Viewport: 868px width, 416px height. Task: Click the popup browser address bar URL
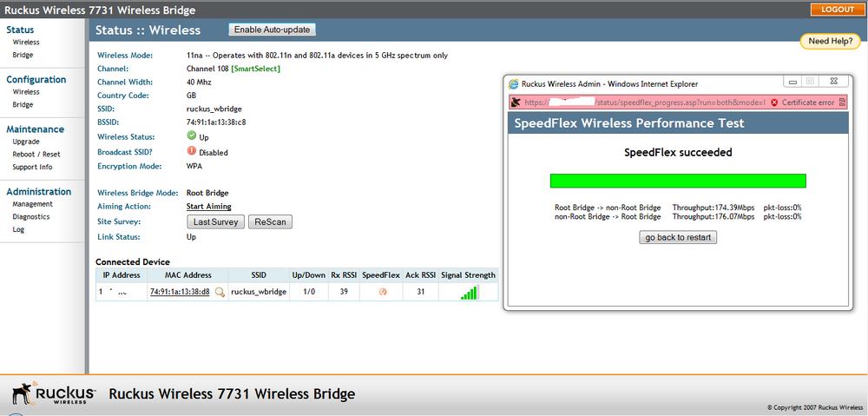click(x=645, y=102)
